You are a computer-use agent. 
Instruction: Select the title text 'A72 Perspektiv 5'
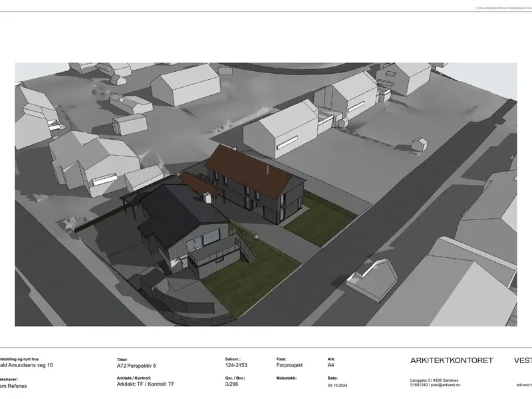click(x=136, y=366)
